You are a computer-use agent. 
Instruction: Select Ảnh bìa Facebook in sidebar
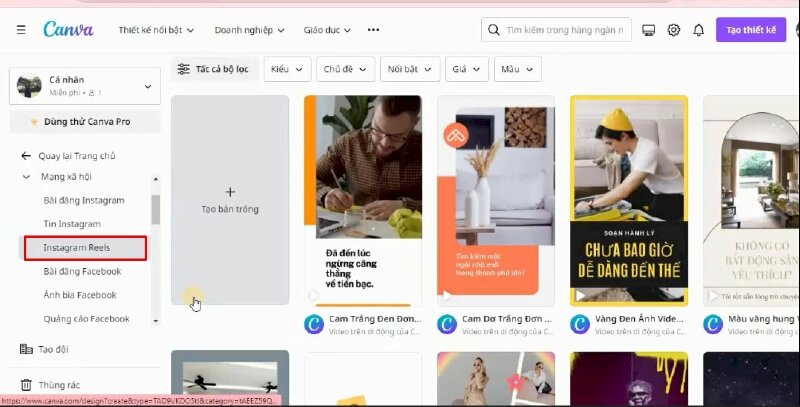click(80, 295)
